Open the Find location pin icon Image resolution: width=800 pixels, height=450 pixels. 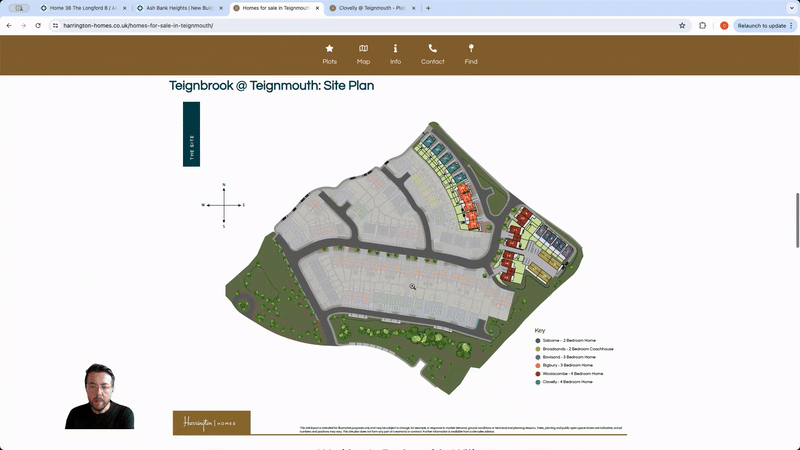pyautogui.click(x=471, y=48)
